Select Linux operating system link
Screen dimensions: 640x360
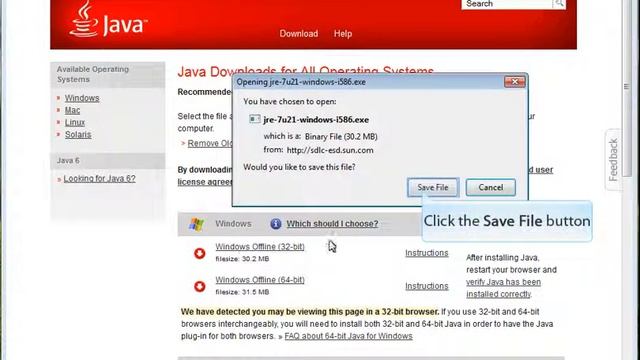tap(75, 122)
